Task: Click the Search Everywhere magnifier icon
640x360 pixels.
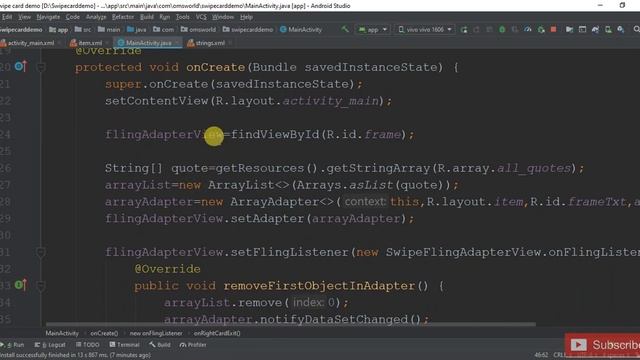Action: point(636,29)
